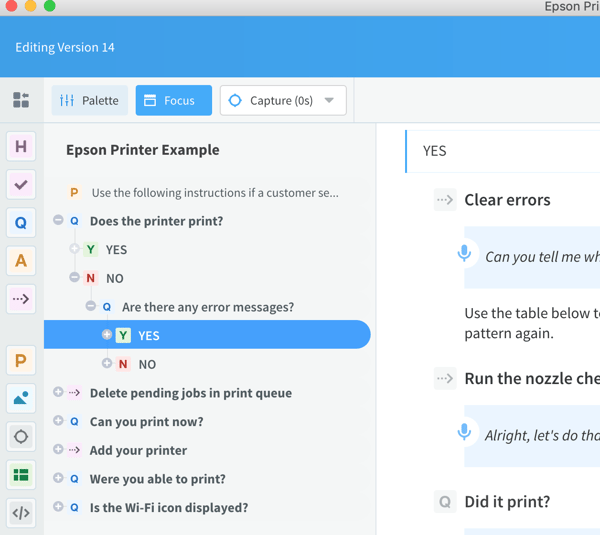The width and height of the screenshot is (600, 535).
Task: Select the Answer (A) block icon
Action: (x=21, y=261)
